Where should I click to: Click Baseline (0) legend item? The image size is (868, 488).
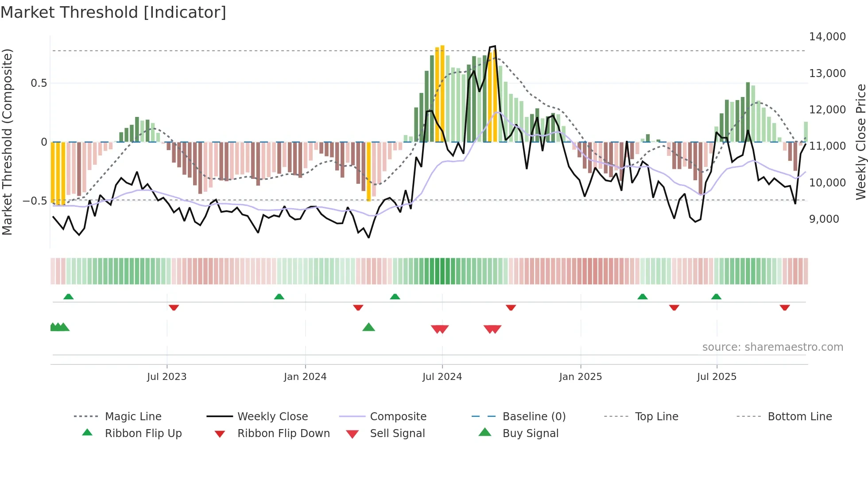pos(534,416)
